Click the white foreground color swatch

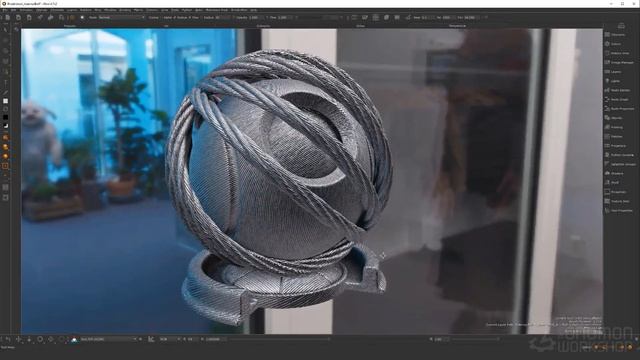[x=5, y=101]
